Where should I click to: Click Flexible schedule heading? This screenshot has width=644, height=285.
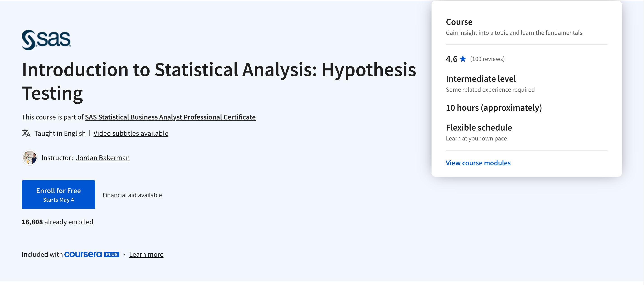click(x=479, y=128)
